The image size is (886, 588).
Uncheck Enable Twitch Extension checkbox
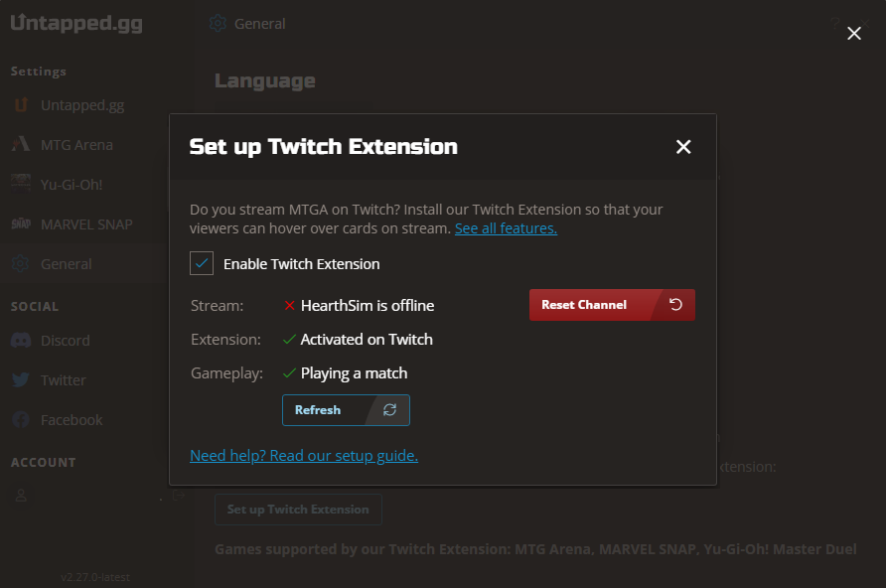click(202, 263)
